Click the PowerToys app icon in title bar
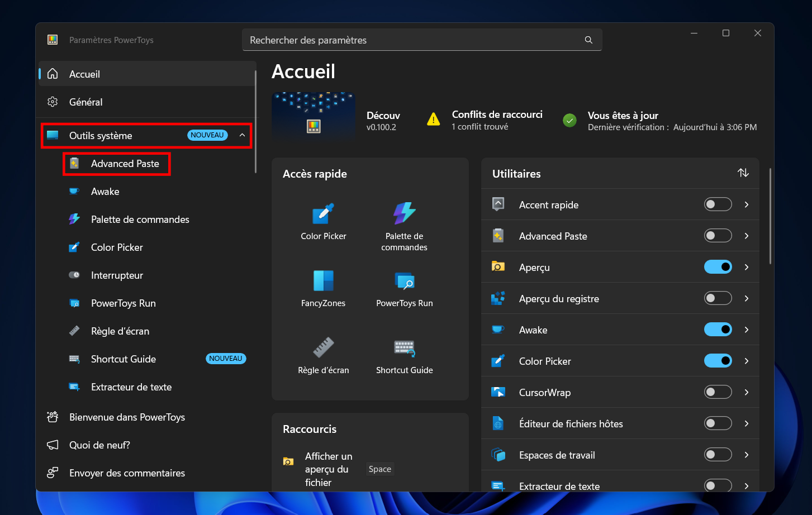Image resolution: width=812 pixels, height=515 pixels. tap(53, 40)
